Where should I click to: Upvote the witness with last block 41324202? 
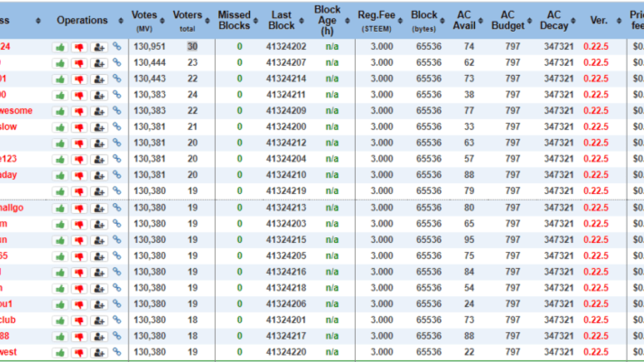[60, 47]
